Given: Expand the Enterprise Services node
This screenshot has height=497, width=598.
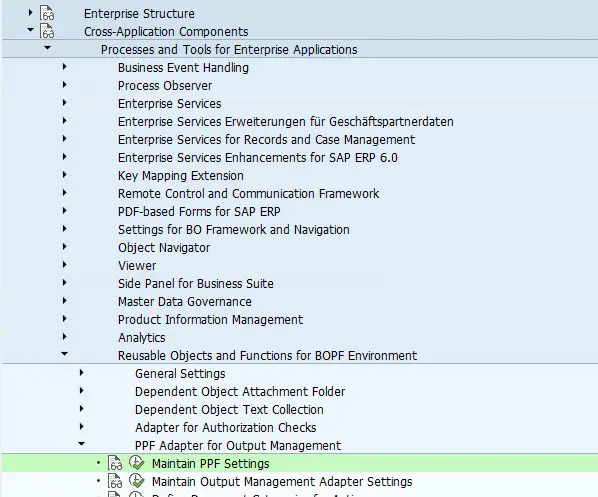Looking at the screenshot, I should coord(64,103).
